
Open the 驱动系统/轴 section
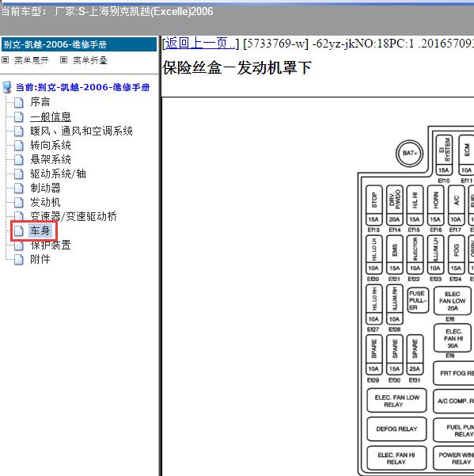(x=58, y=174)
